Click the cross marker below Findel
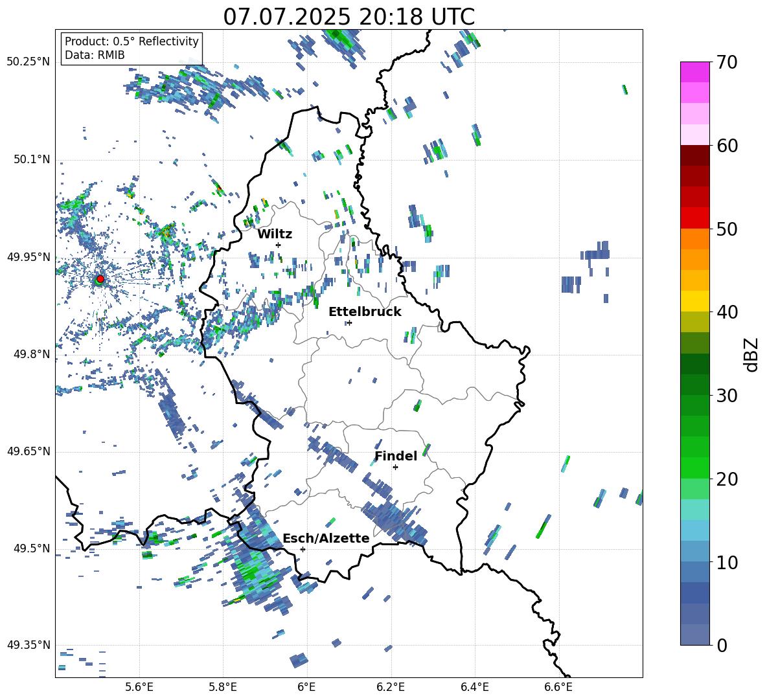This screenshot has height=700, width=767. [395, 468]
